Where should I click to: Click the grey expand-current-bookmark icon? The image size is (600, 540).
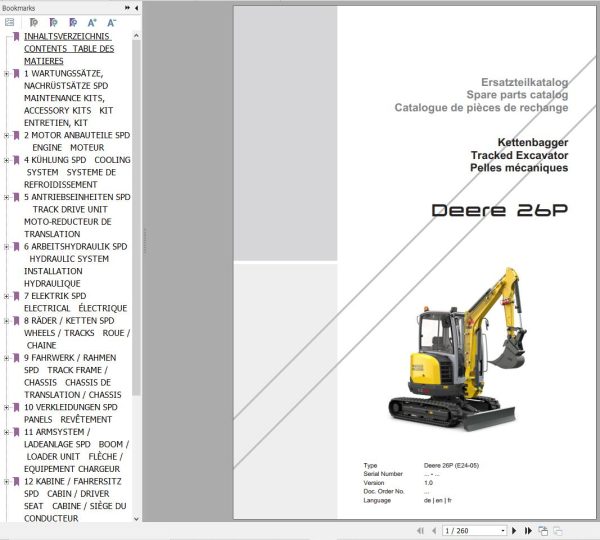[34, 23]
